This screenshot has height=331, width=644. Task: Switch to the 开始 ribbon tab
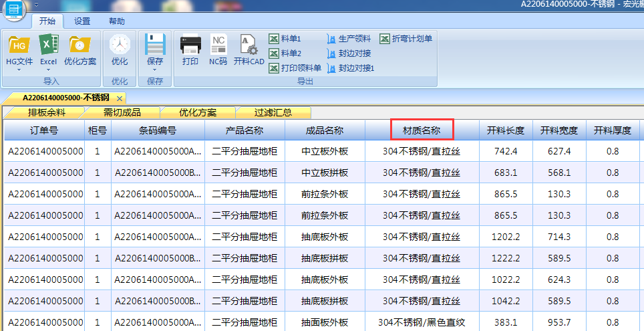(x=47, y=21)
